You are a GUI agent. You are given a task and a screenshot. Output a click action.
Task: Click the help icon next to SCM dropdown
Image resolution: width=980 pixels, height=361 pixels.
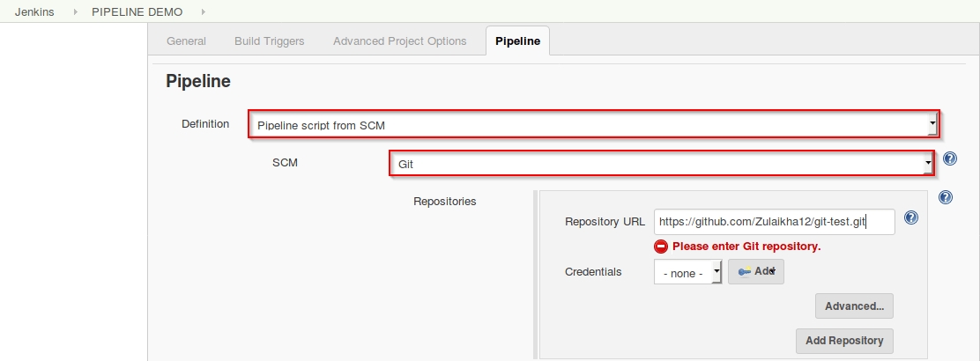(950, 159)
